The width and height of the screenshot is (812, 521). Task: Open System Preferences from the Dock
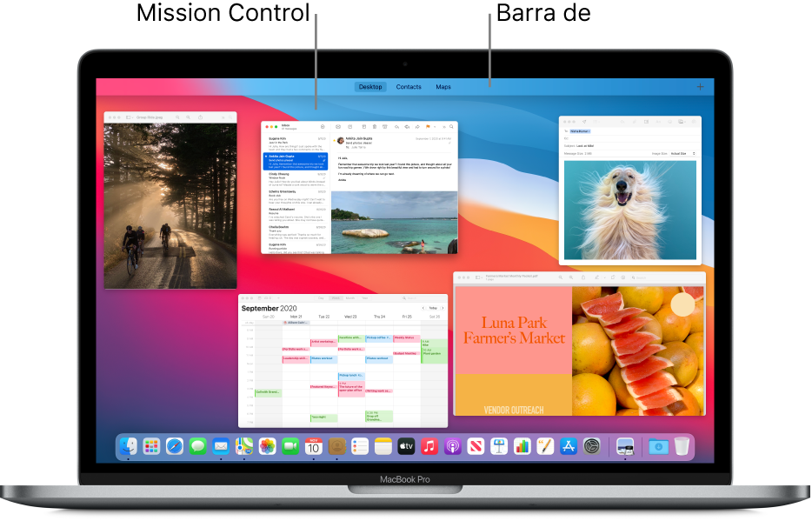point(591,446)
